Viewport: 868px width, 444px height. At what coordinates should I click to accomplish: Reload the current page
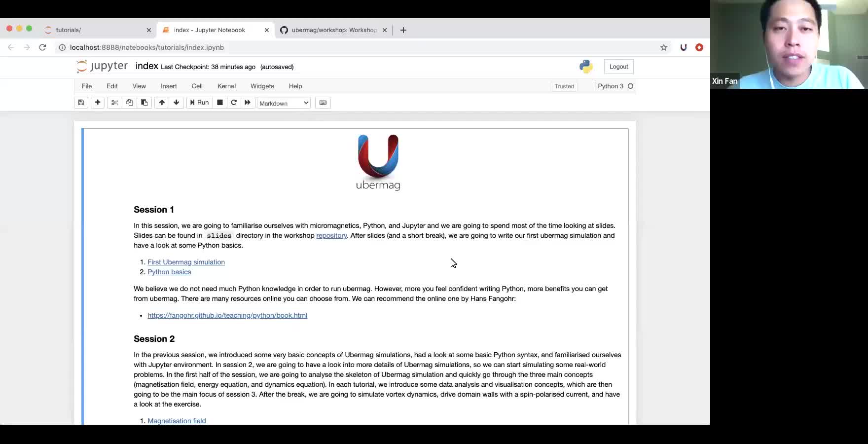click(43, 47)
